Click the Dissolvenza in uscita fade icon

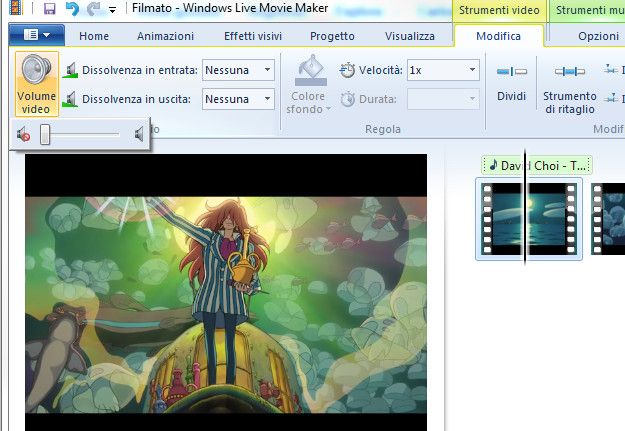click(70, 99)
